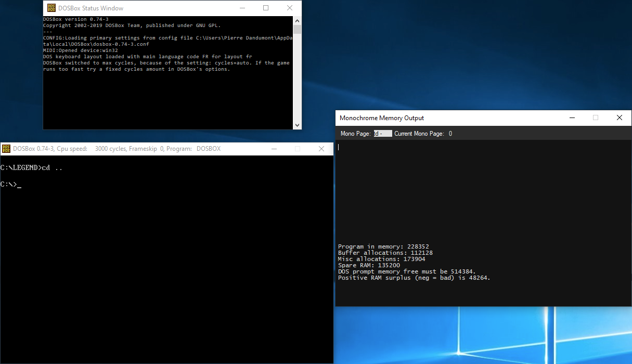632x364 pixels.
Task: Click the 'MIDI:Opened device:win32' status line
Action: point(81,50)
